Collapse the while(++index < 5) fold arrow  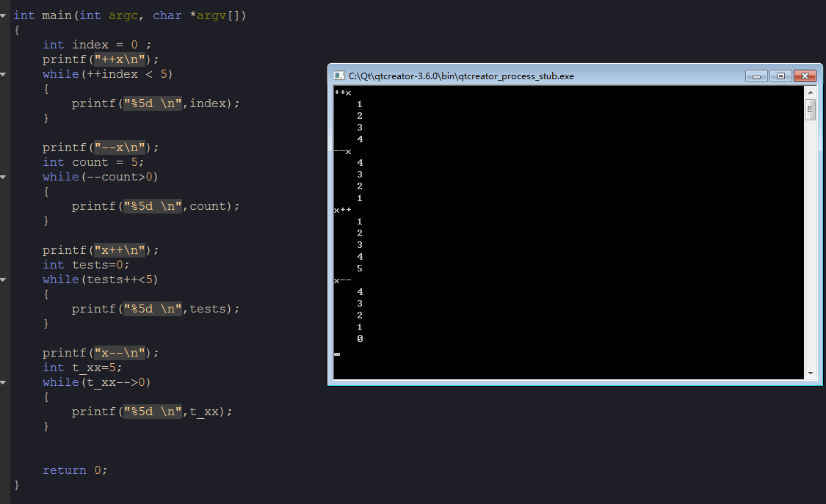click(3, 74)
